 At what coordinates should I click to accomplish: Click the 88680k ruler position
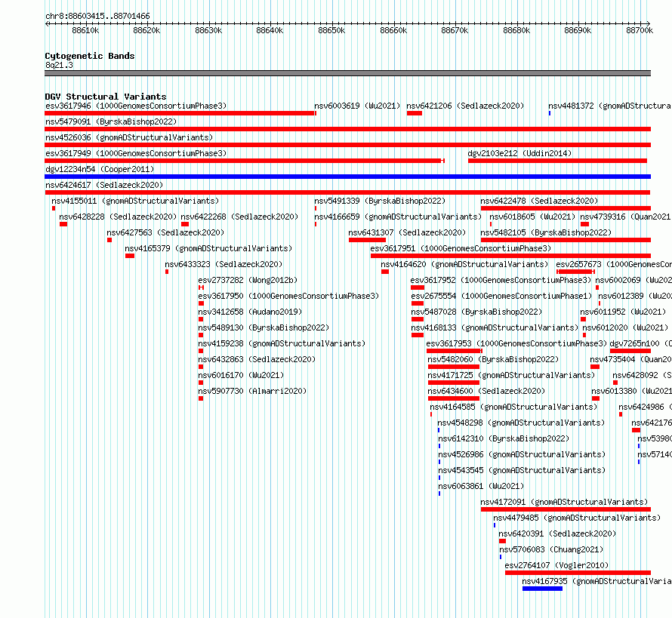pos(516,30)
